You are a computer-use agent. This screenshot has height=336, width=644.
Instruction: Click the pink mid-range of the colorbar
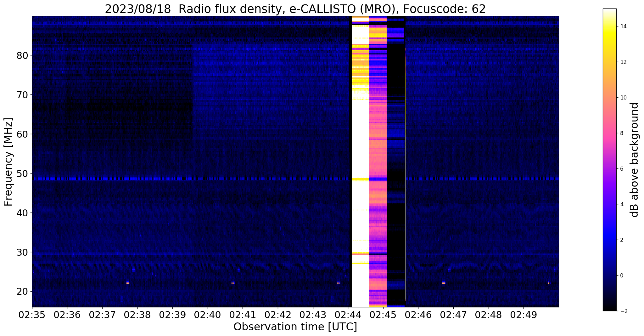tap(610, 133)
